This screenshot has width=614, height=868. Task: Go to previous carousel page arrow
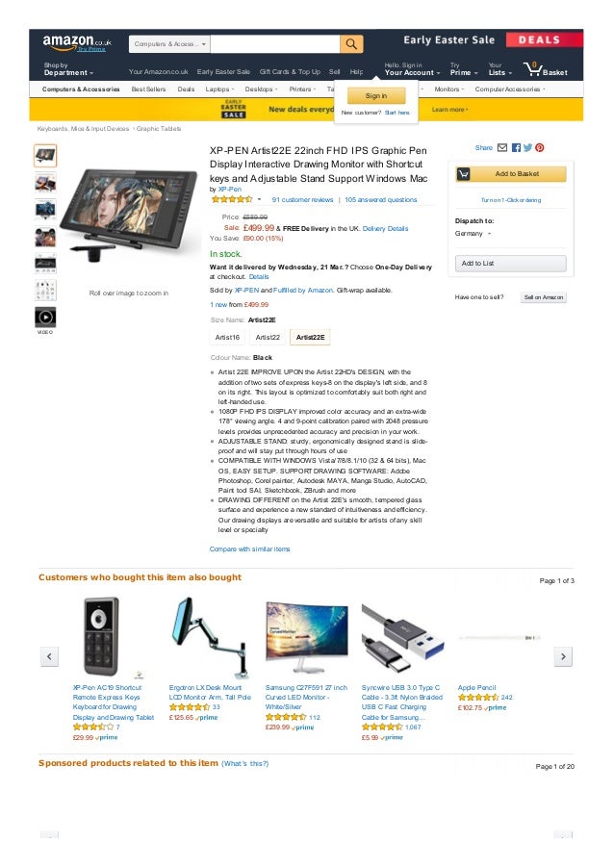pyautogui.click(x=49, y=656)
